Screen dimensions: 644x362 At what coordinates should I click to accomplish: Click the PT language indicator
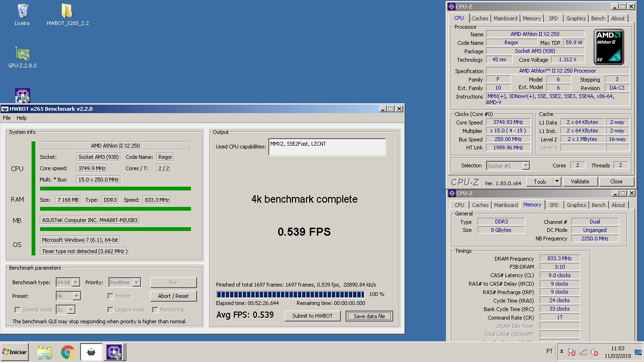[x=549, y=351]
